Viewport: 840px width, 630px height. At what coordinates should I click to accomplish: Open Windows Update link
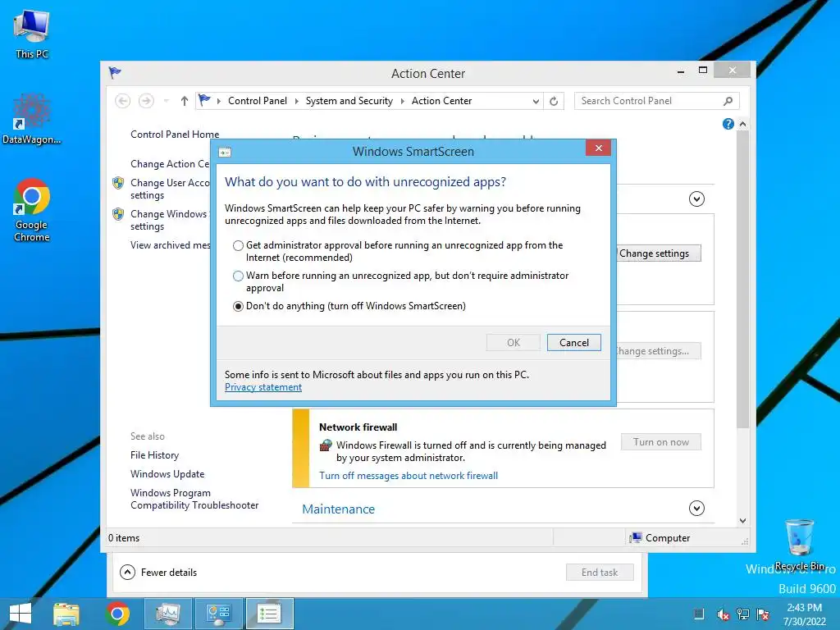click(167, 474)
